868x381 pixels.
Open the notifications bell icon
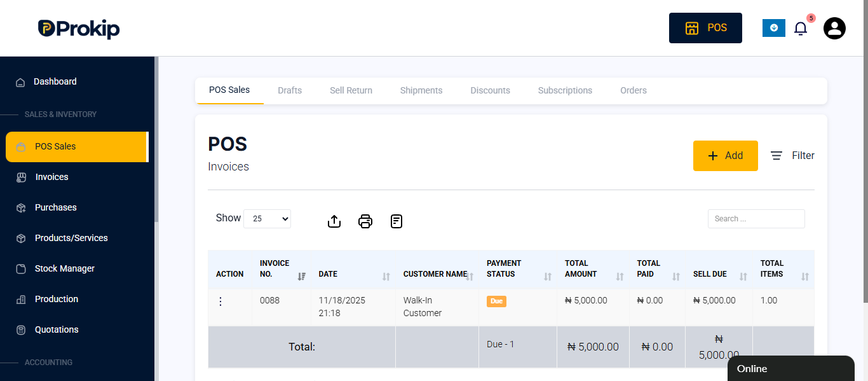(x=801, y=29)
